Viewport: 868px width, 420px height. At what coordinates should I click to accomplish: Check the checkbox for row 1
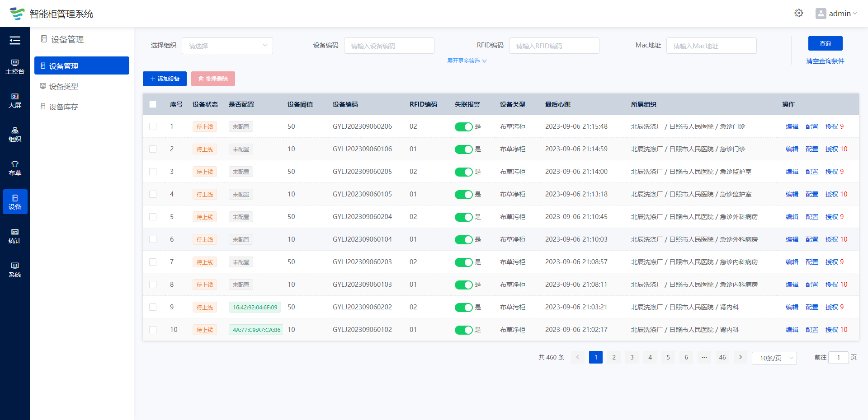pyautogui.click(x=153, y=126)
